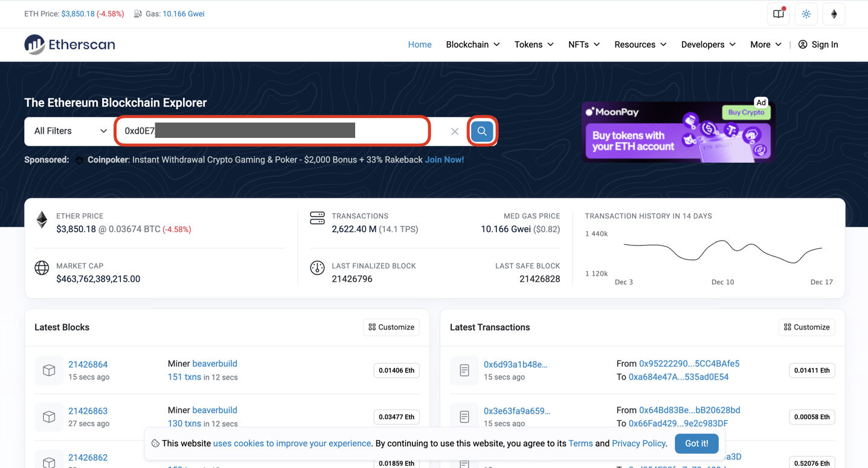The image size is (868, 468).
Task: Click the 0.01406 Eth reward badge
Action: click(396, 370)
